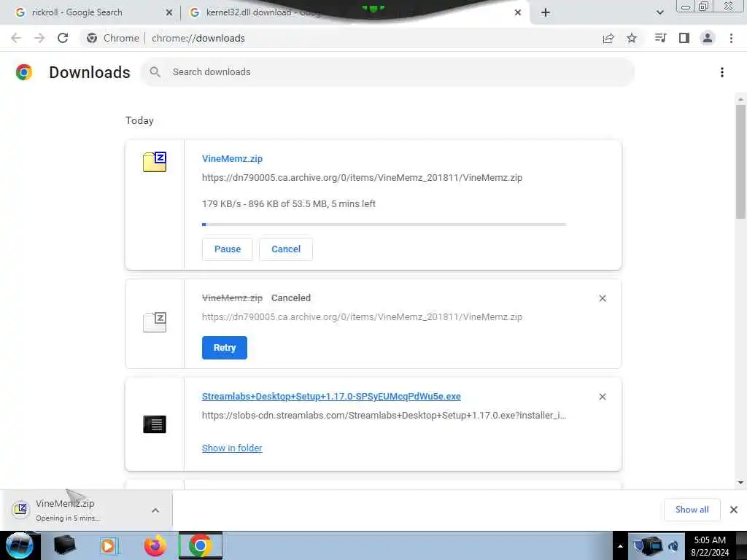Open the black box taskbar icon

point(64,545)
